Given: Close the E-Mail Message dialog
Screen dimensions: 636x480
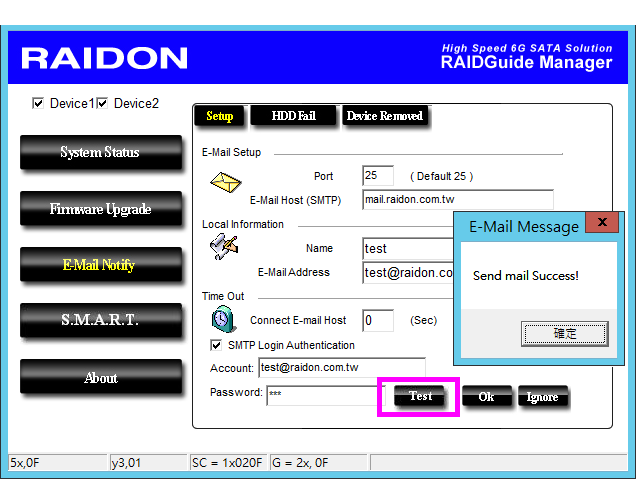Looking at the screenshot, I should coord(602,222).
